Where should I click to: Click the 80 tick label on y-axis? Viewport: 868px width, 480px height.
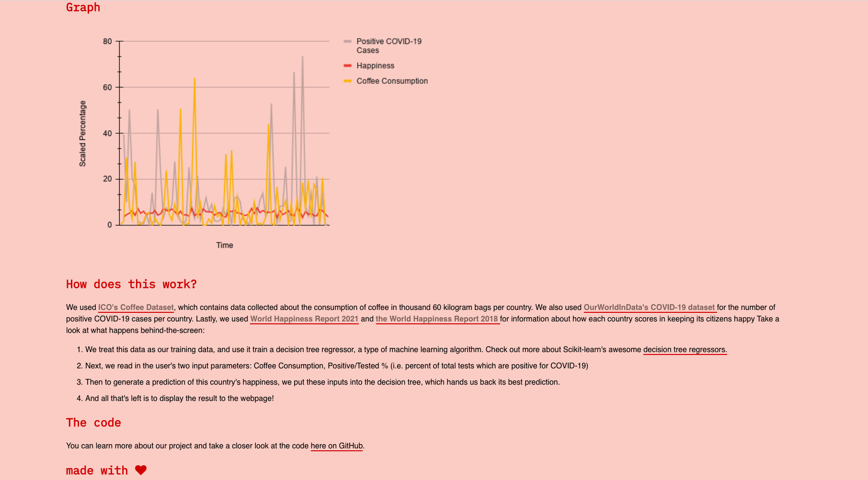[107, 42]
